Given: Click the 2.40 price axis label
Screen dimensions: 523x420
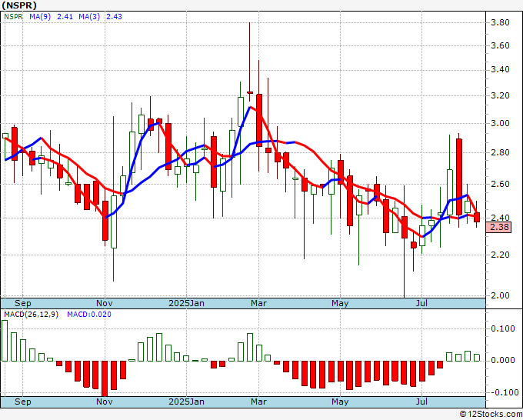Looking at the screenshot, I should click(x=501, y=218).
